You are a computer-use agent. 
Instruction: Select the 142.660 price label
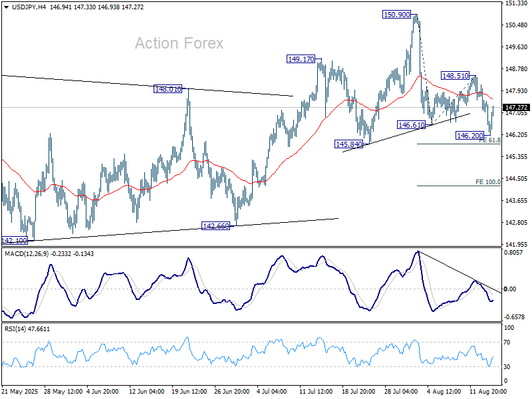point(215,226)
